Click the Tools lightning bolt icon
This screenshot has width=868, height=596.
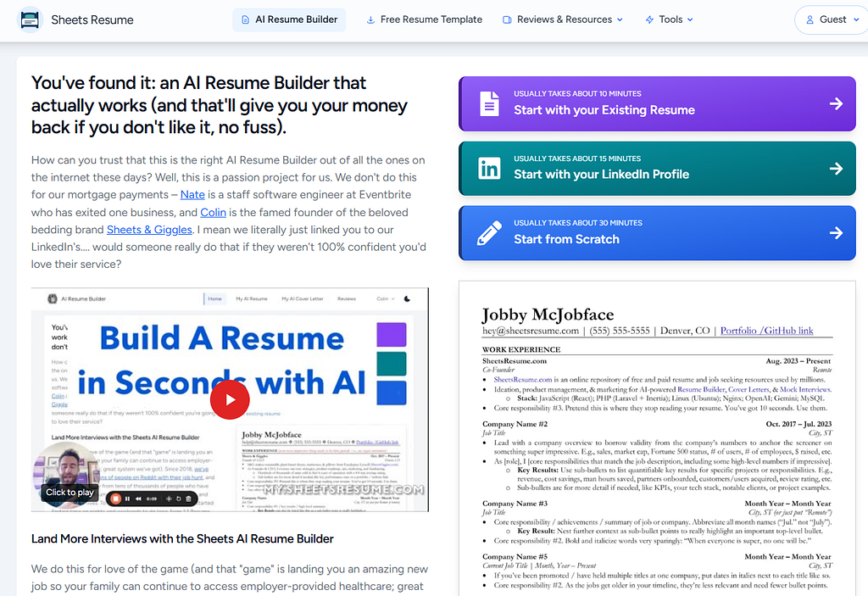pos(649,20)
